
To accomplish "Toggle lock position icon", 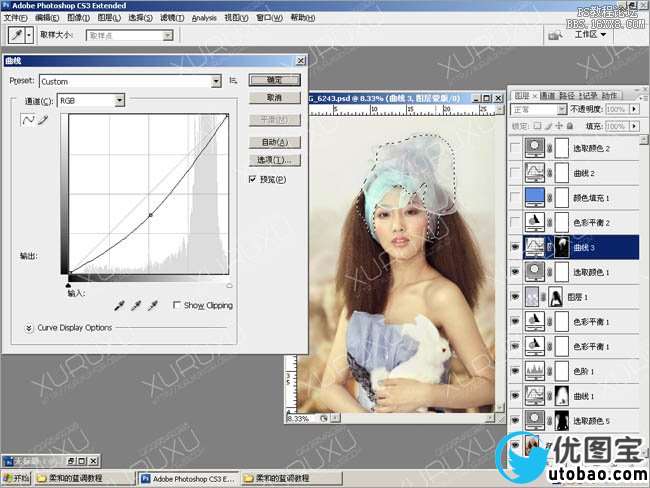I will 559,126.
